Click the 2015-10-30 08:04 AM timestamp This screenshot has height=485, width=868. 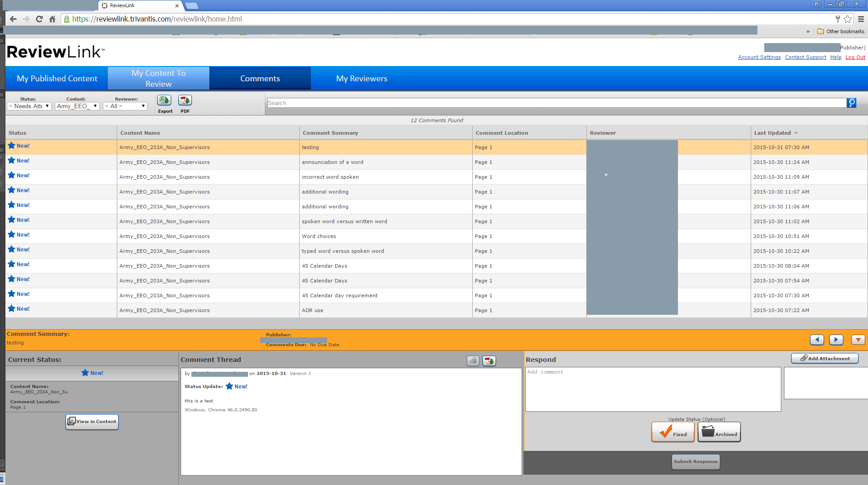point(781,266)
